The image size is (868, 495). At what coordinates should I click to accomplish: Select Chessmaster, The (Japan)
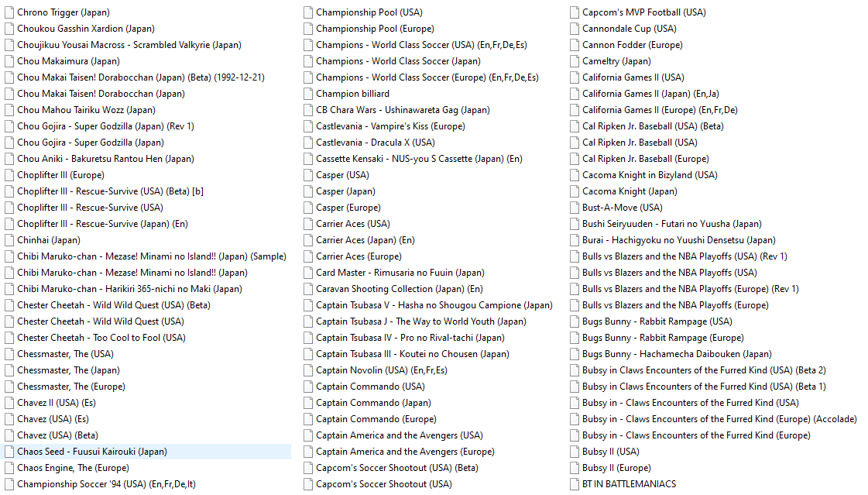[69, 370]
